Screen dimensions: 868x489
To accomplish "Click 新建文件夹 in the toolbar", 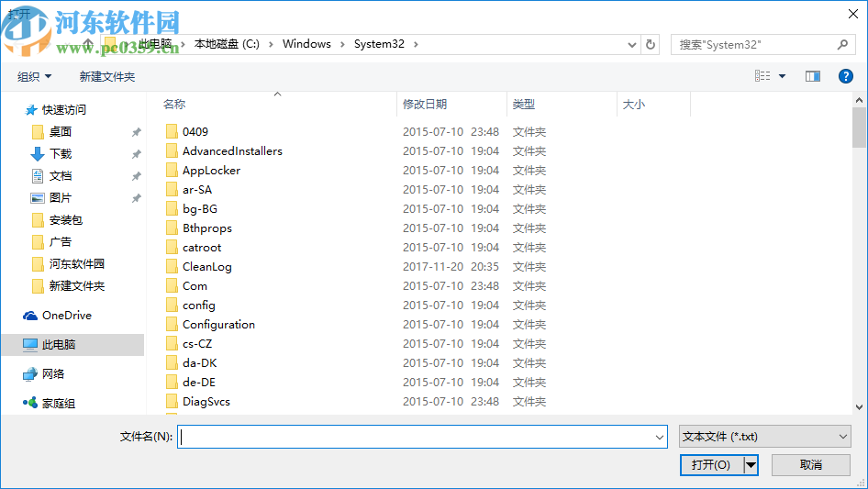I will [x=107, y=77].
